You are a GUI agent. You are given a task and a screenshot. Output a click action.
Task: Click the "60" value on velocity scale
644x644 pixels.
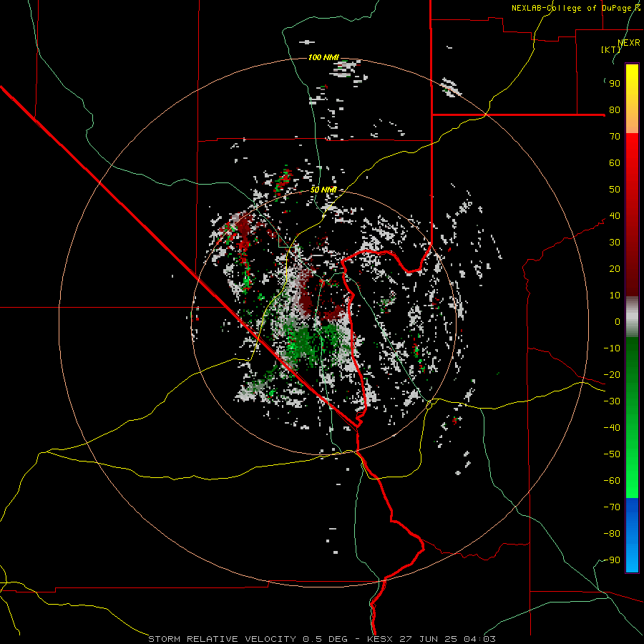click(x=615, y=163)
